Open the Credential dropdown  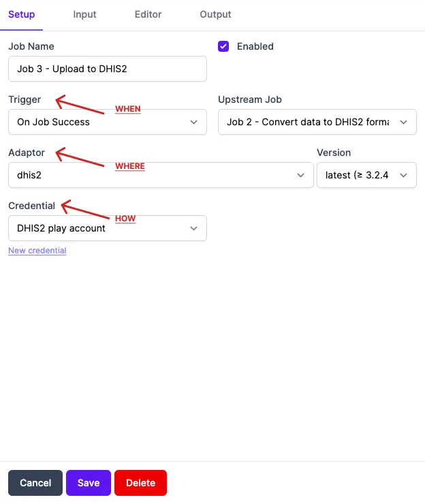tap(108, 228)
